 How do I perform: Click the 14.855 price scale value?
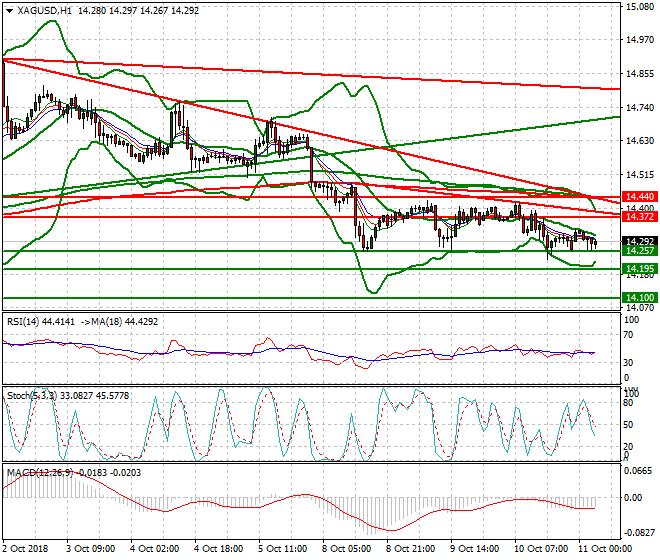[640, 74]
